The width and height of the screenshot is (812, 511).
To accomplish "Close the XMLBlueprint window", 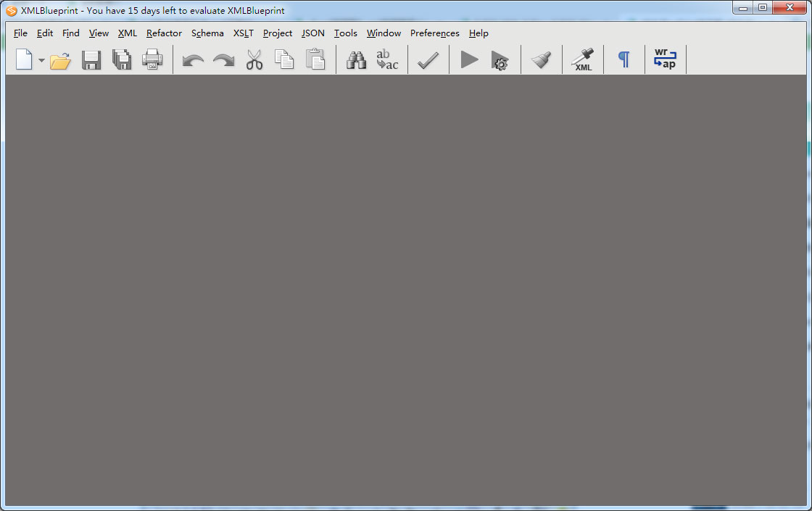I will [x=790, y=7].
